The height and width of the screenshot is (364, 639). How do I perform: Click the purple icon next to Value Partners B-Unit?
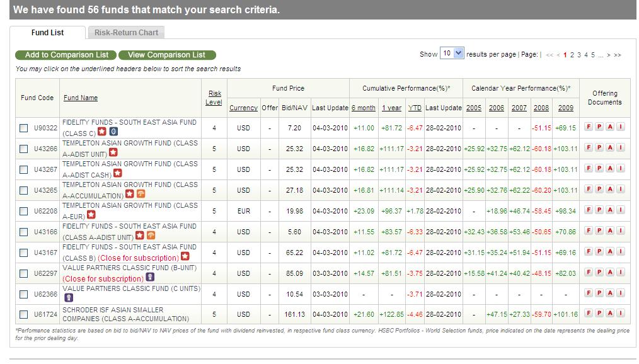[x=150, y=277]
